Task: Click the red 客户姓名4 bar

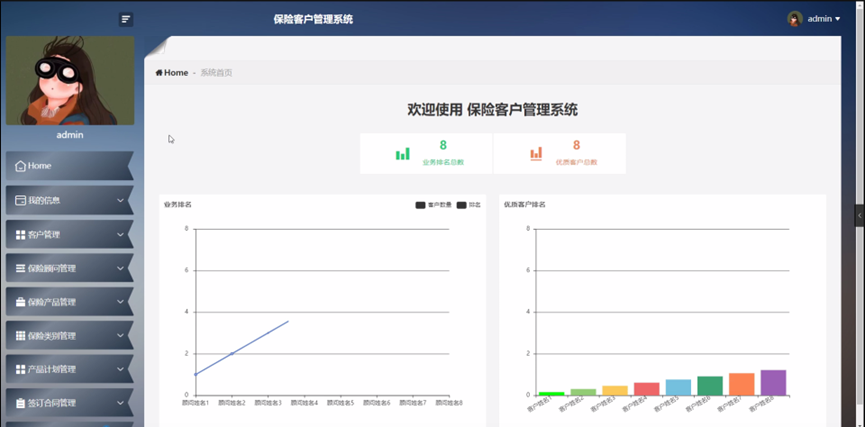Action: [x=647, y=389]
